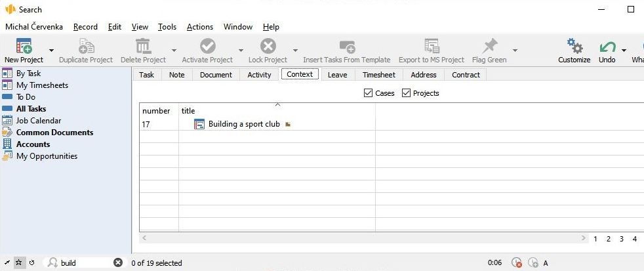Select All Tasks in the sidebar

pyautogui.click(x=31, y=109)
